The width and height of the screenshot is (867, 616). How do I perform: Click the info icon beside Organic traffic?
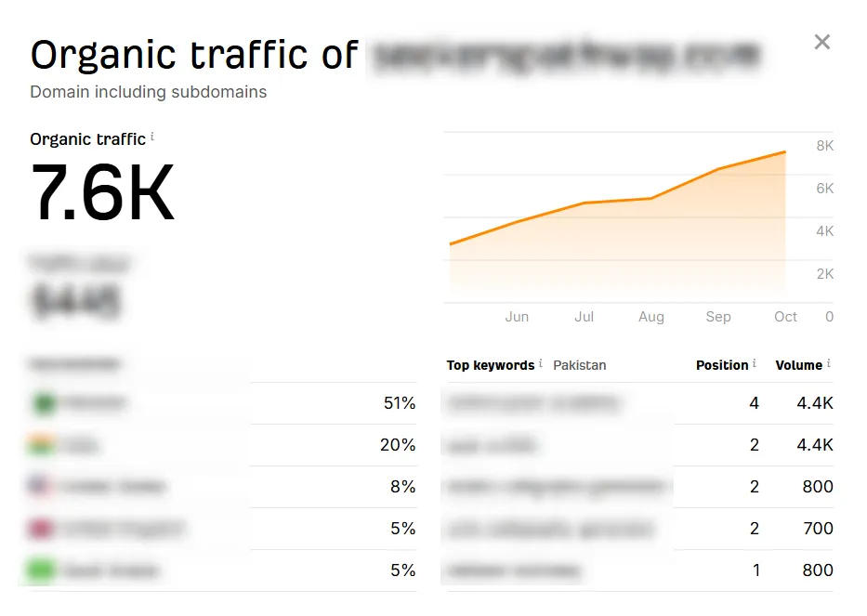click(152, 138)
